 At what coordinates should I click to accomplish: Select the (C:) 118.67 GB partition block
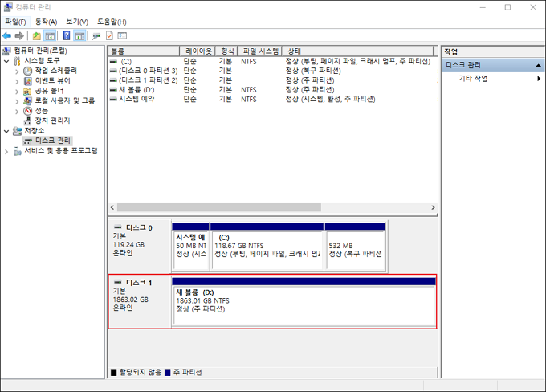(267, 247)
